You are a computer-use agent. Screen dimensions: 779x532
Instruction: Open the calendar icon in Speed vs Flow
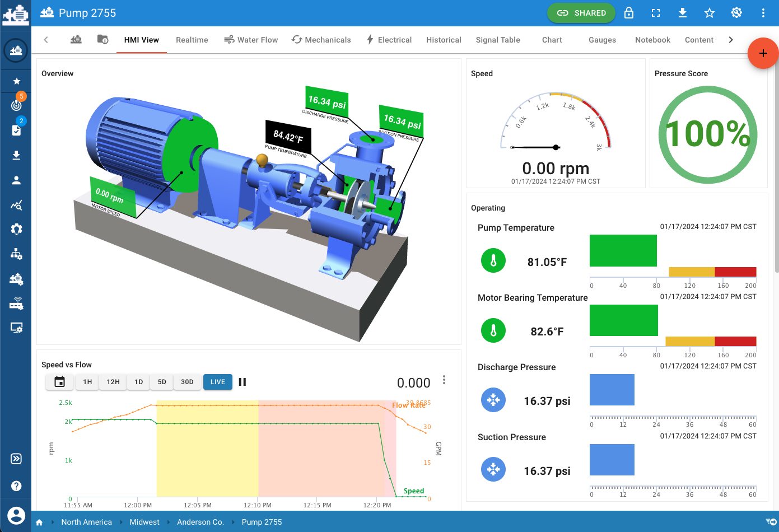pyautogui.click(x=59, y=382)
